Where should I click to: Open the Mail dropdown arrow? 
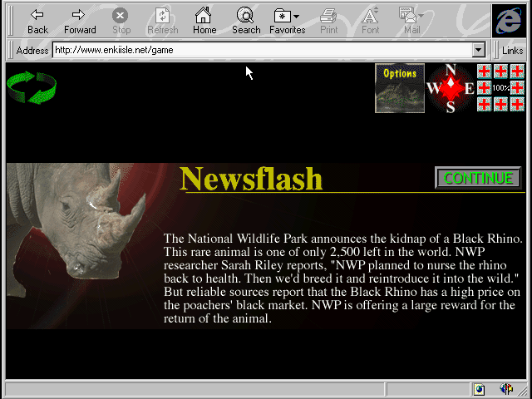tap(421, 16)
